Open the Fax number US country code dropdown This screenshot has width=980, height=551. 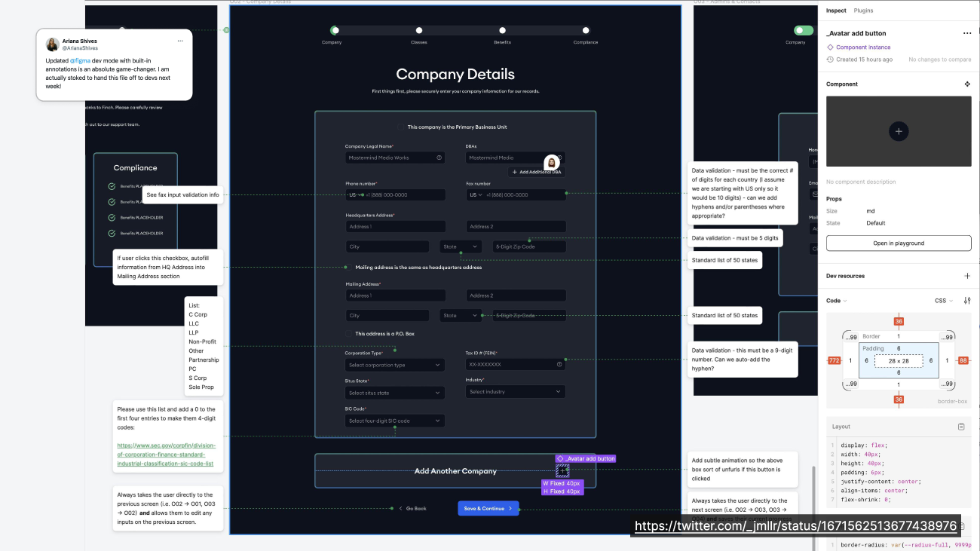coord(476,195)
